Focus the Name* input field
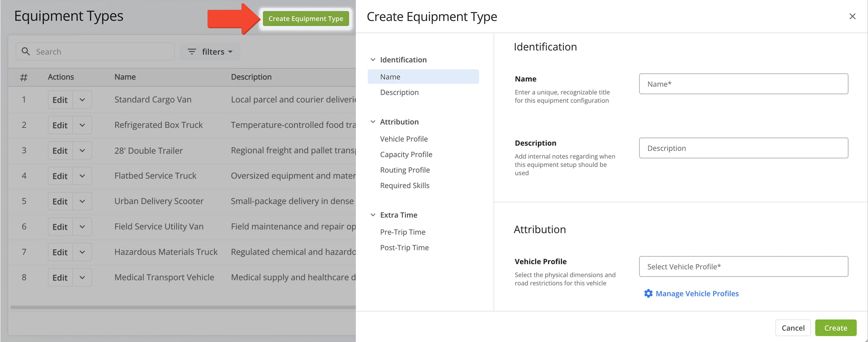The width and height of the screenshot is (868, 342). (x=743, y=84)
